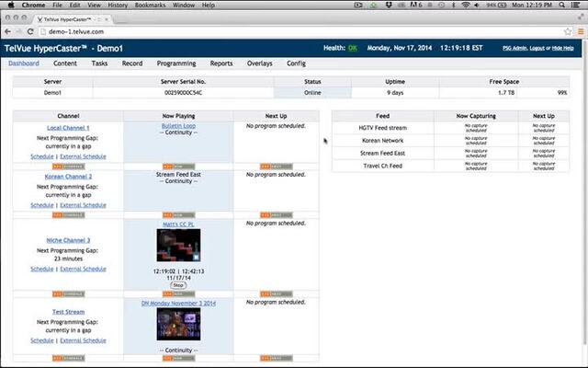Viewport: 588px width, 368px height.
Task: Click the RSS now badge under Stream Feed East
Action: pyautogui.click(x=178, y=214)
